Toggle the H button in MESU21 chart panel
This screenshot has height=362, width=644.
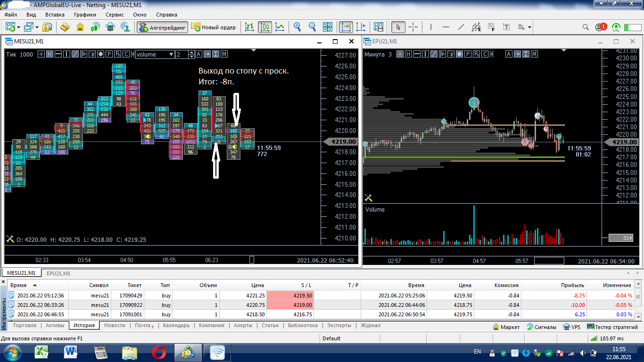pos(50,54)
